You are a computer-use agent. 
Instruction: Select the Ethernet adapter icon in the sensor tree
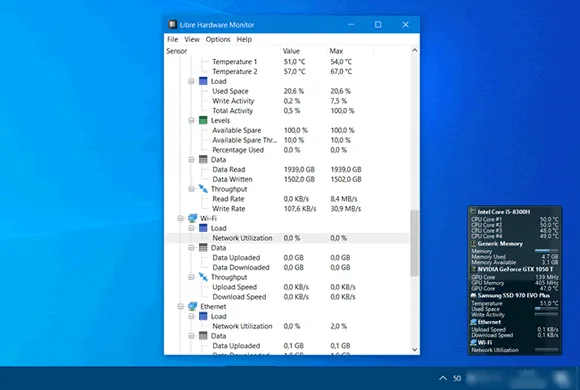pos(192,306)
